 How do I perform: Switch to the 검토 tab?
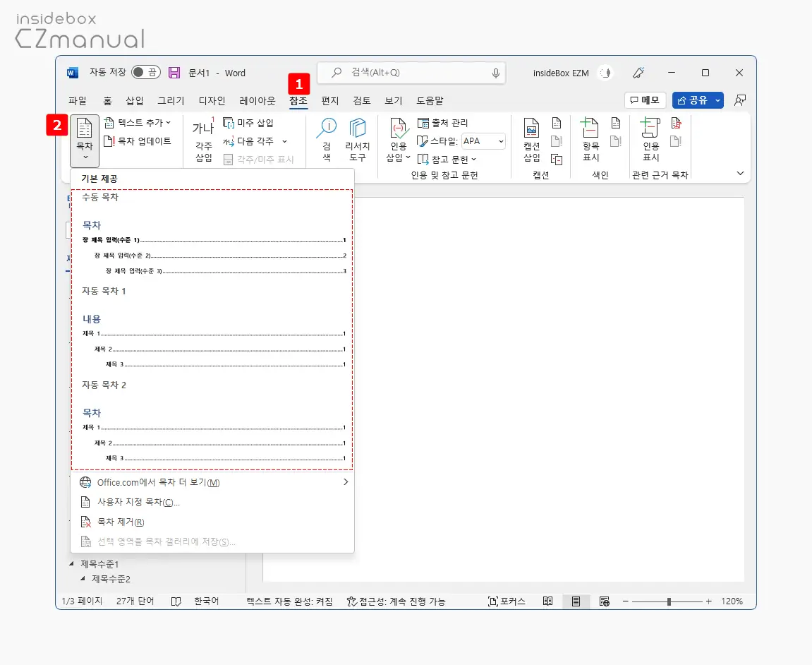coord(361,100)
